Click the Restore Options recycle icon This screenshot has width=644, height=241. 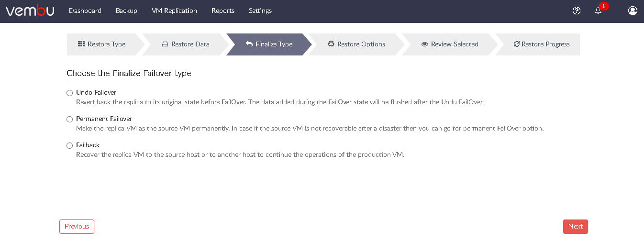(x=331, y=44)
